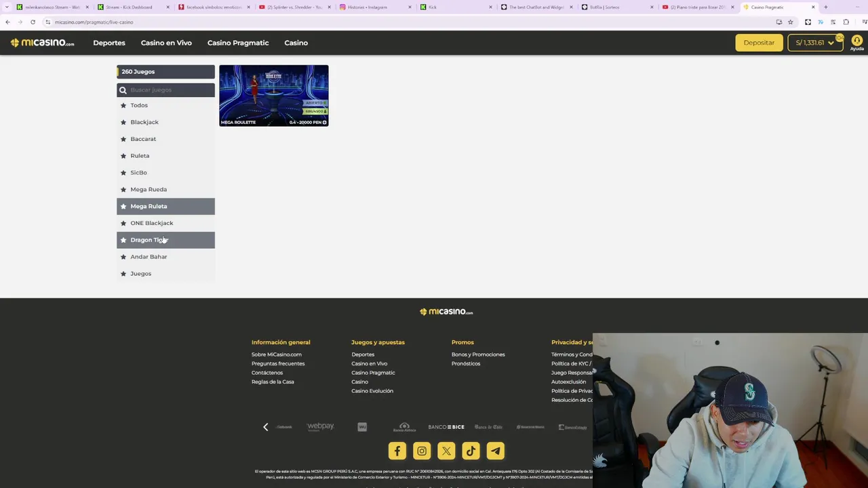Open the balance S/ 1,331.61 dropdown
This screenshot has width=868, height=488.
pos(815,43)
